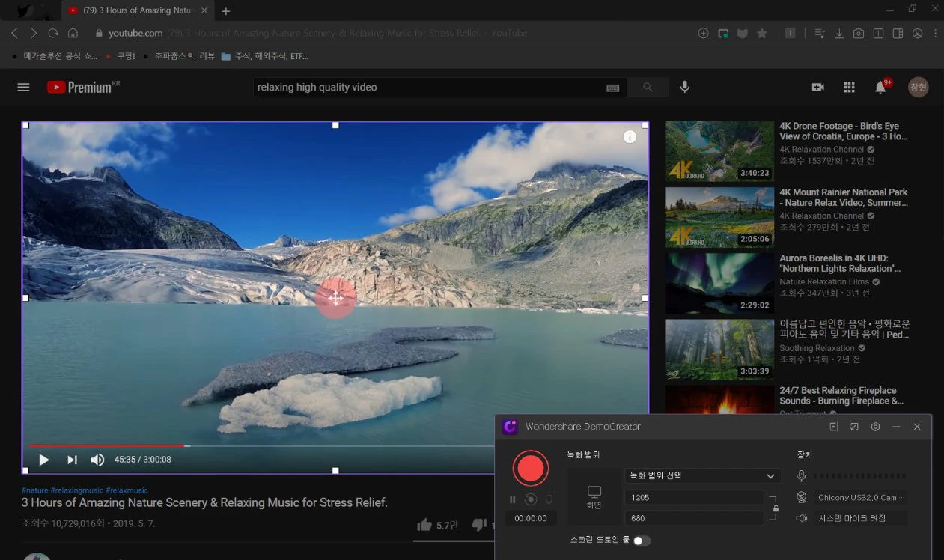The height and width of the screenshot is (560, 944).
Task: Click the #nature hashtag
Action: 35,490
